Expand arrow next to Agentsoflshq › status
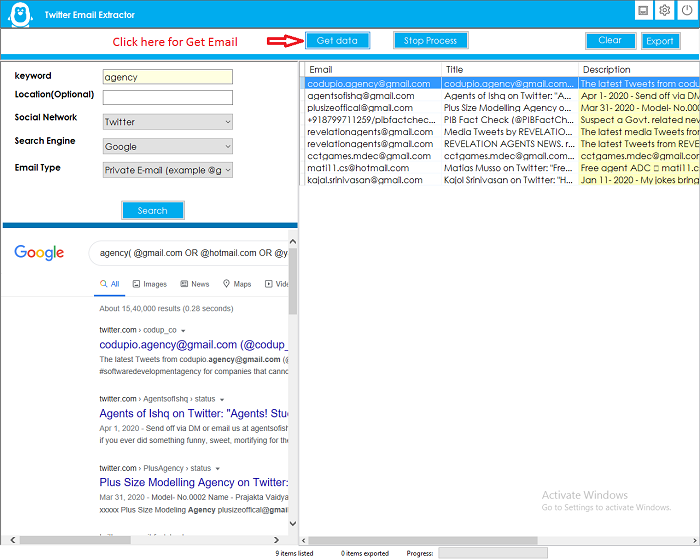The height and width of the screenshot is (560, 700). pos(222,400)
